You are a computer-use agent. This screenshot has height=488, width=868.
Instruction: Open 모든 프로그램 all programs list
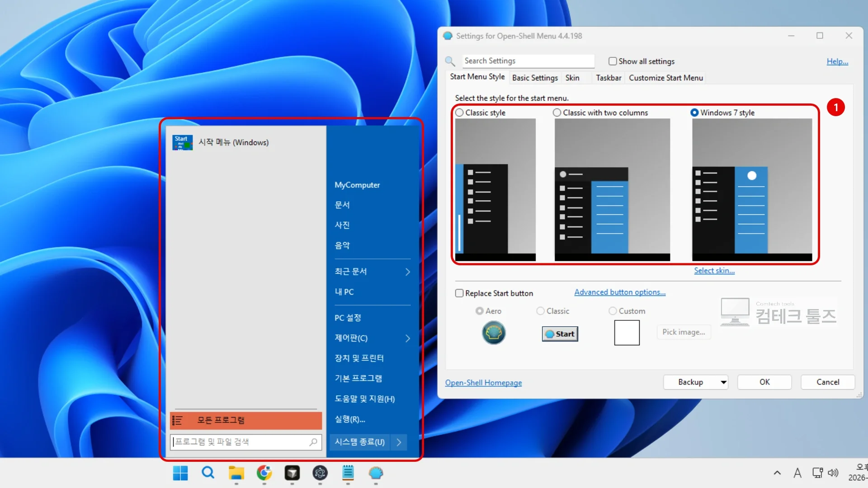coord(246,420)
